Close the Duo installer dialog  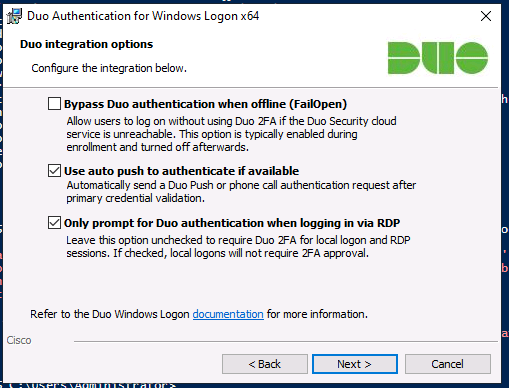486,16
